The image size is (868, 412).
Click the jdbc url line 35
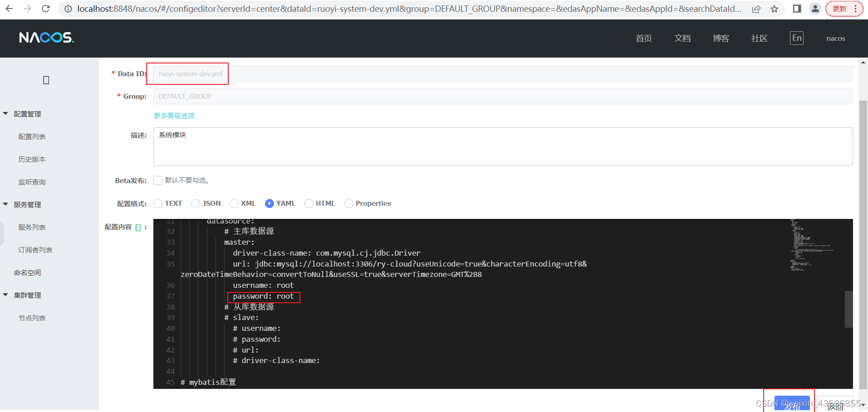tap(410, 264)
